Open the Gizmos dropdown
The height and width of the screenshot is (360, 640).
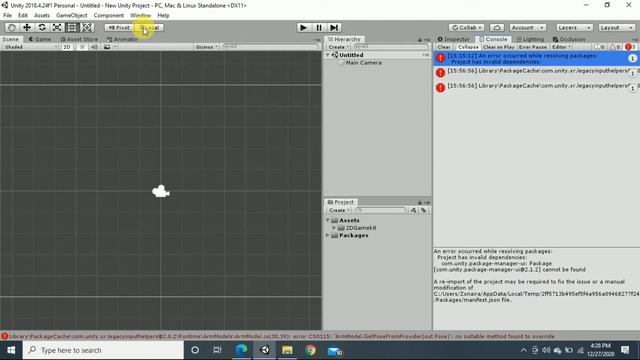207,47
